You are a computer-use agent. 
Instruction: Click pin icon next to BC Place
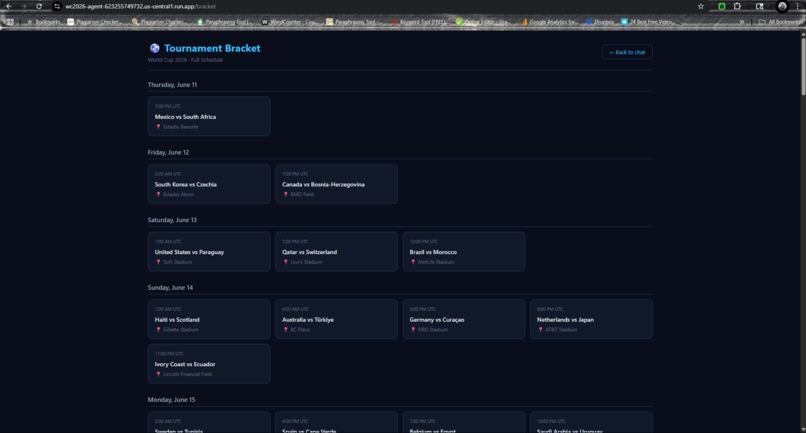(x=286, y=330)
